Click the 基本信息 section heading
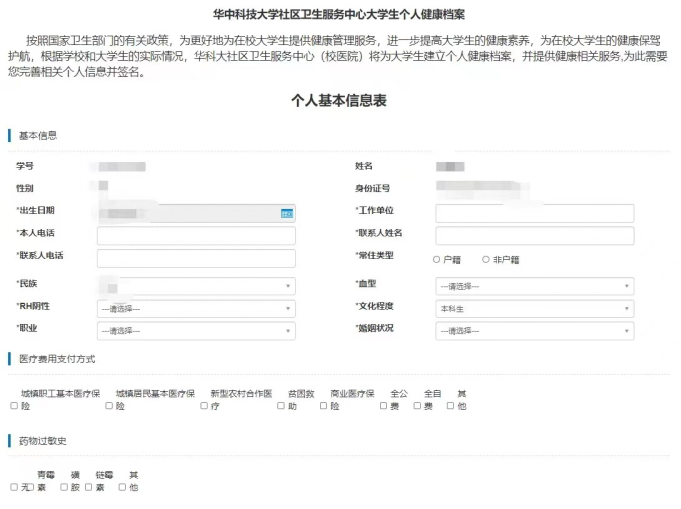The width and height of the screenshot is (681, 509). coord(38,136)
